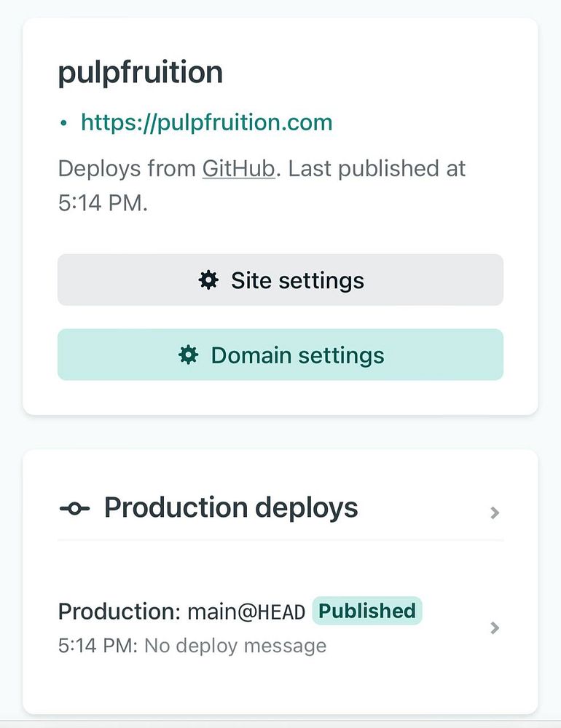Click the green status dot before the URL

tap(63, 123)
